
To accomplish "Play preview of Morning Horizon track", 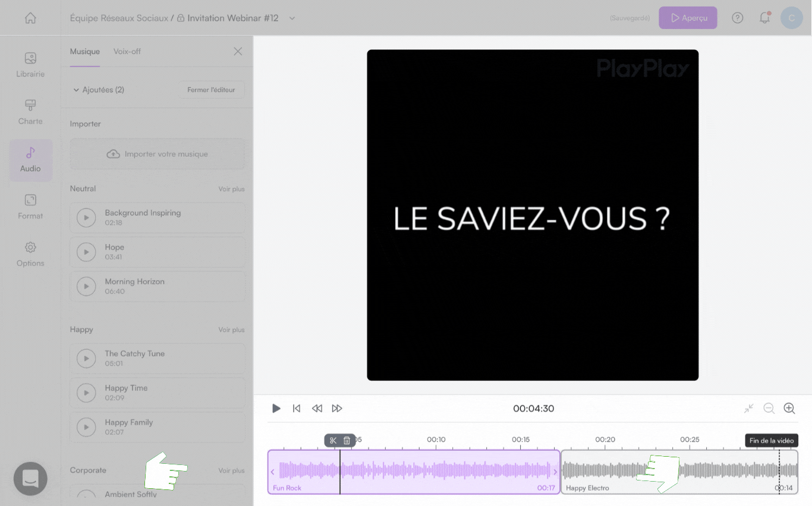I will (86, 287).
